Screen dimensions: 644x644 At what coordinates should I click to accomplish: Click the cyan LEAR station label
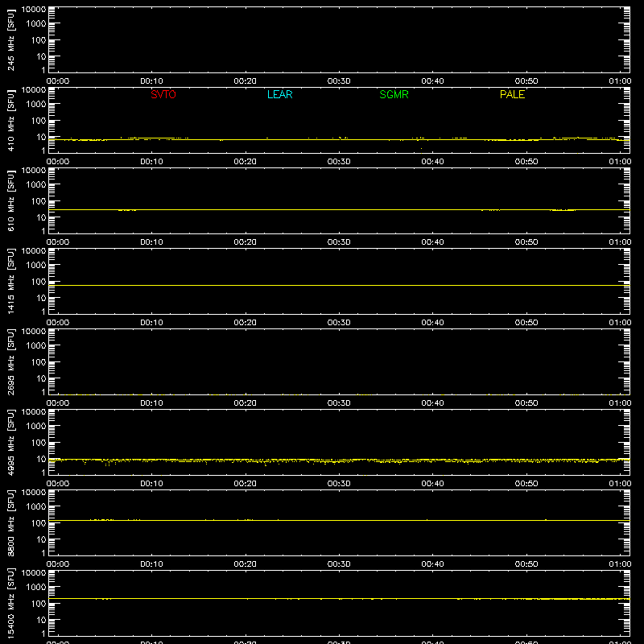[279, 94]
